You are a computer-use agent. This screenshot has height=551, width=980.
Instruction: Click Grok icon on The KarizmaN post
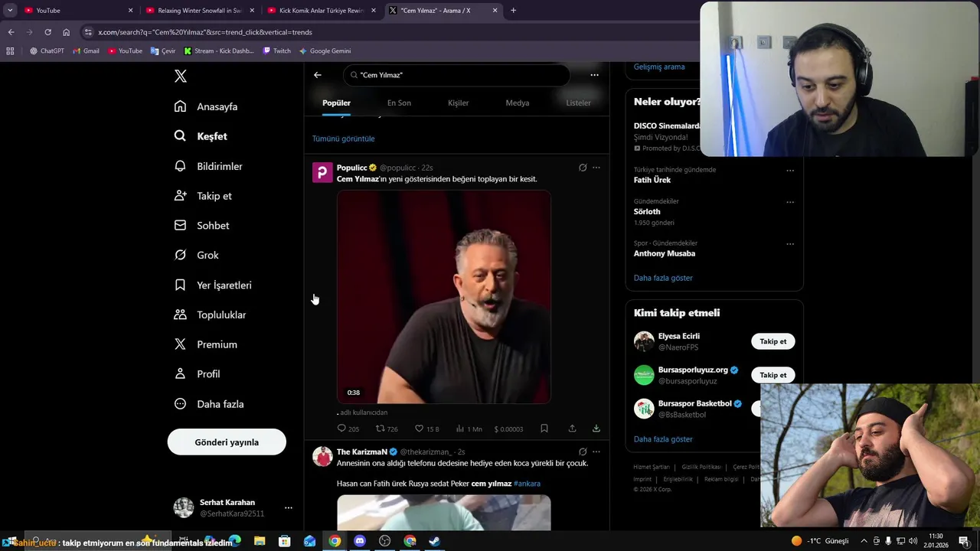[583, 452]
